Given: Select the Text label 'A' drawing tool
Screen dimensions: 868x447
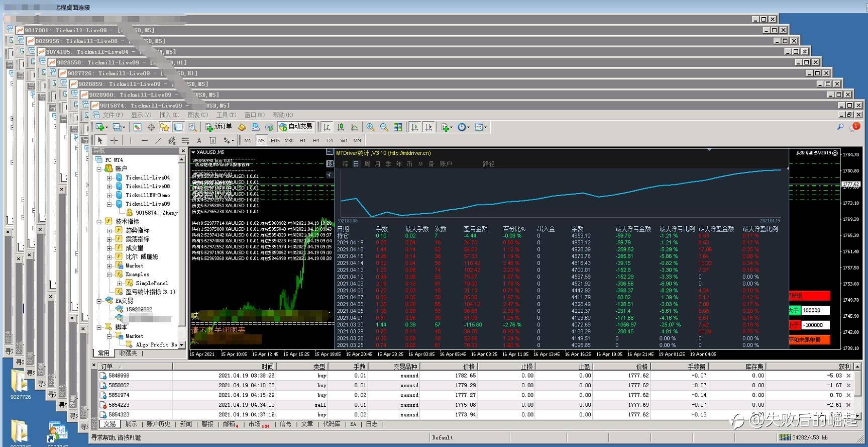Looking at the screenshot, I should 199,141.
